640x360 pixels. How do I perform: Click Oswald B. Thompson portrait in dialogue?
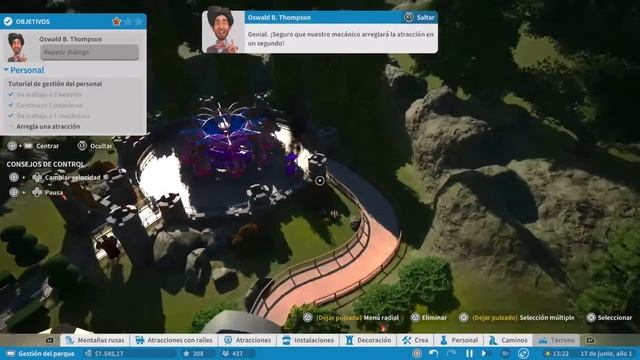click(222, 29)
